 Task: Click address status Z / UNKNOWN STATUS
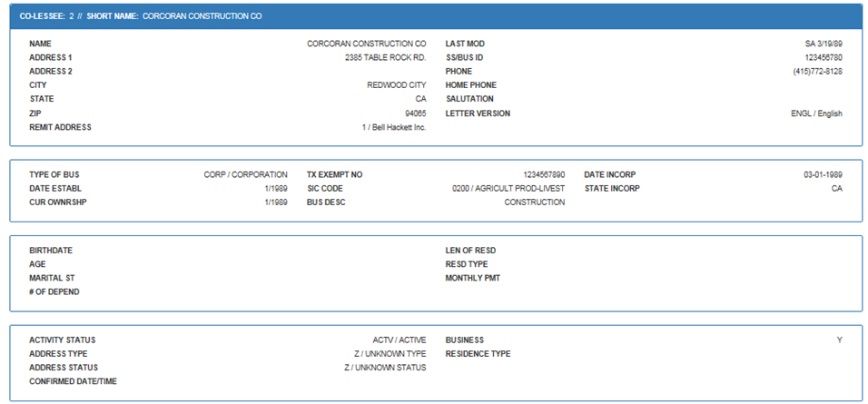385,368
